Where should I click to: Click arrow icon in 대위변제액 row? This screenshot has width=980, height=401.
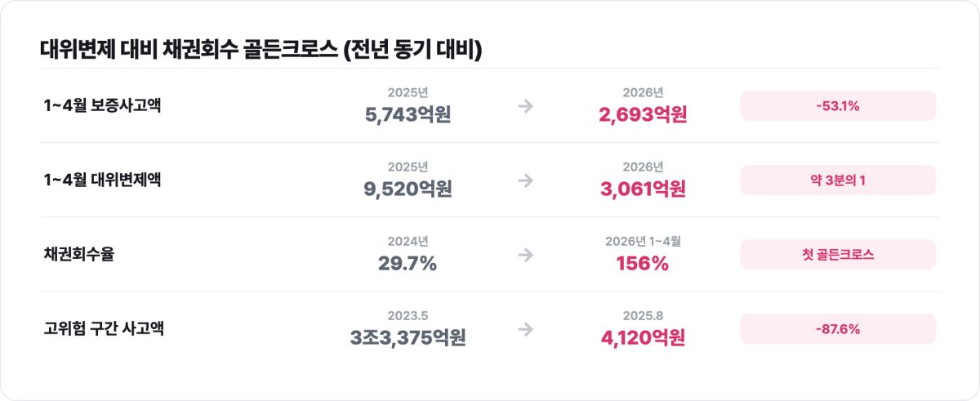point(525,180)
